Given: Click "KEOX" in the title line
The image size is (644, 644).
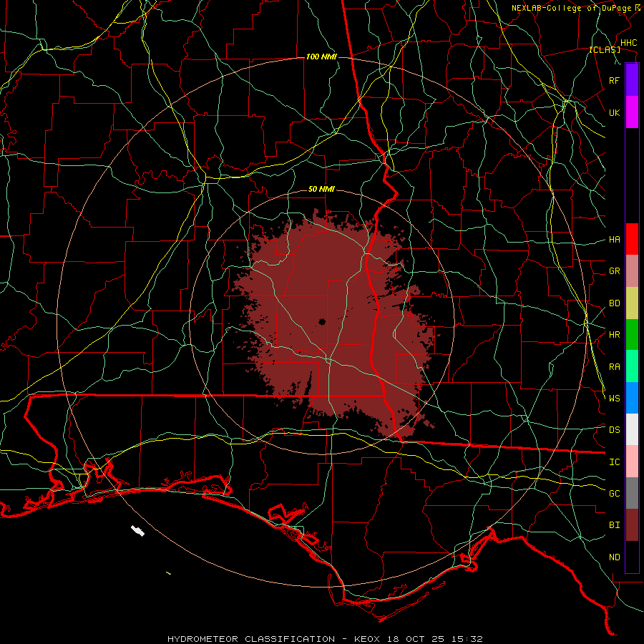Looking at the screenshot, I should (367, 639).
